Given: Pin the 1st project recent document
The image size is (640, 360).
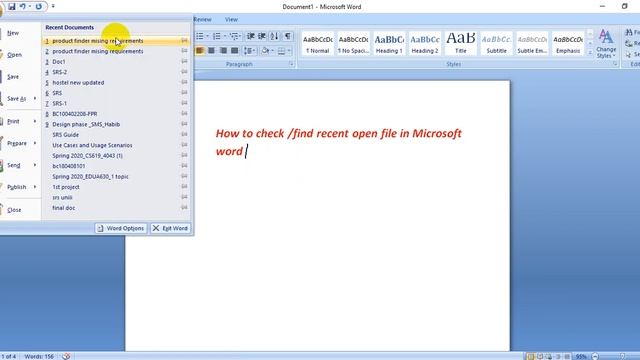Looking at the screenshot, I should pyautogui.click(x=184, y=187).
